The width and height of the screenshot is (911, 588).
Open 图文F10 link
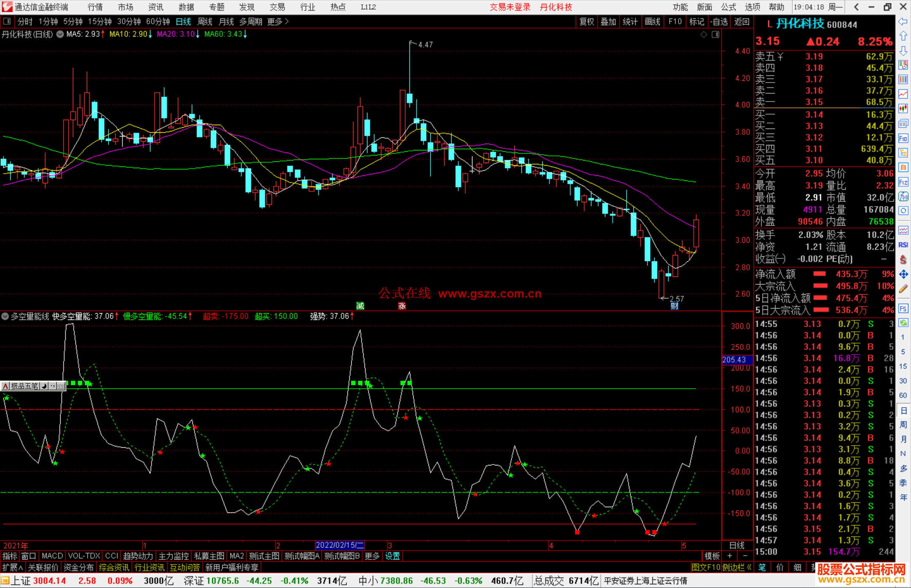(x=706, y=567)
